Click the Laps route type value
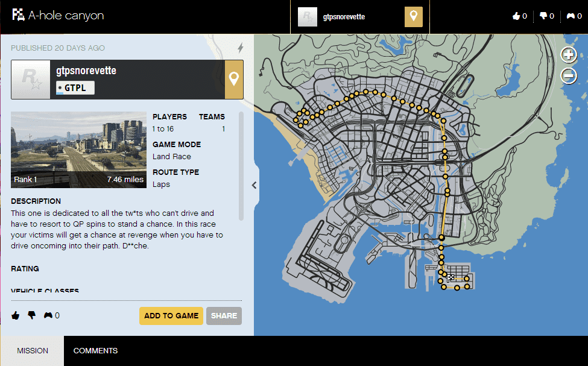Viewport: 588px width, 366px height. (161, 184)
